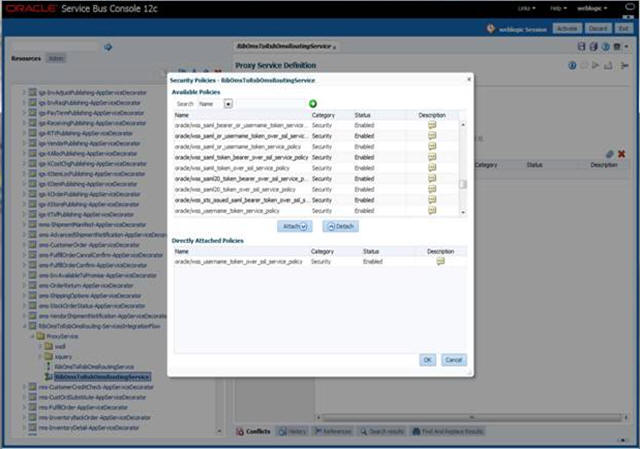Open description icon for wss_username_token_service_policy row
640x449 pixels.
point(432,211)
